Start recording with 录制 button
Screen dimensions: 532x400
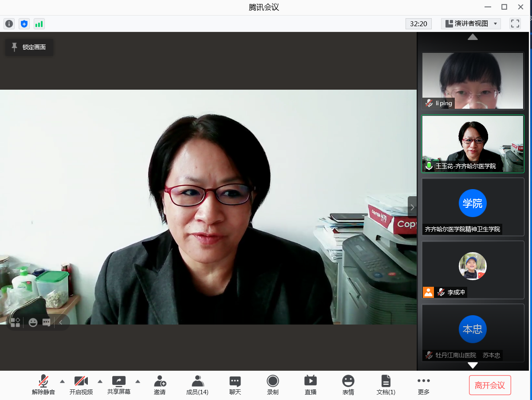coord(272,385)
